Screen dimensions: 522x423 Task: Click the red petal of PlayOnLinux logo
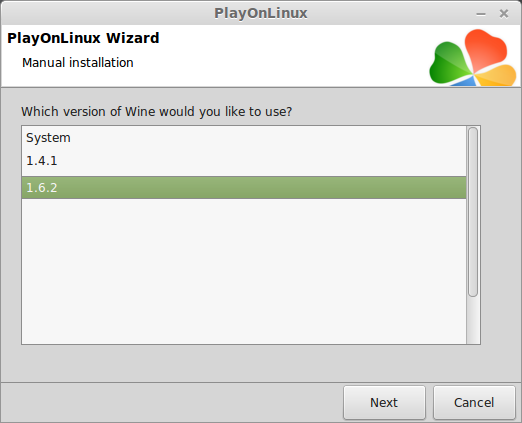click(486, 49)
